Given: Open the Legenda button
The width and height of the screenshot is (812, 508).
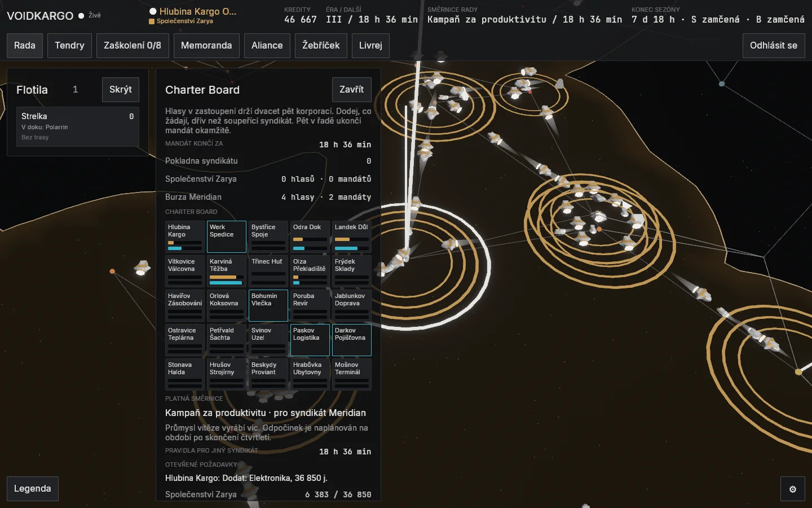Looking at the screenshot, I should pyautogui.click(x=32, y=489).
